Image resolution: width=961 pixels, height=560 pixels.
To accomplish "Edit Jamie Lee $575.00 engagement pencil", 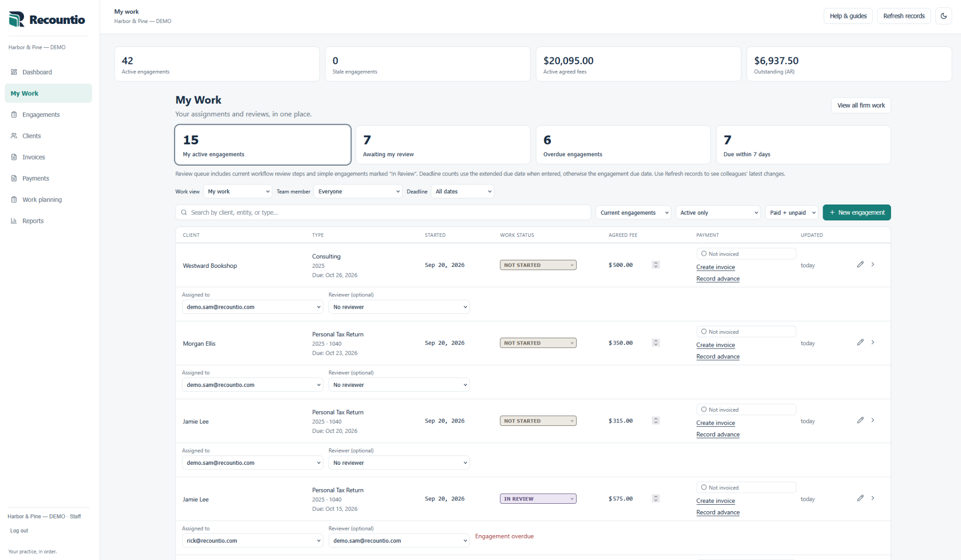I will [x=860, y=498].
